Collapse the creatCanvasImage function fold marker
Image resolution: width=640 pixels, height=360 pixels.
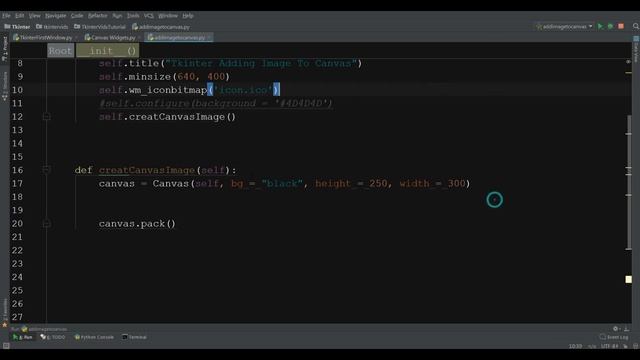pos(46,170)
